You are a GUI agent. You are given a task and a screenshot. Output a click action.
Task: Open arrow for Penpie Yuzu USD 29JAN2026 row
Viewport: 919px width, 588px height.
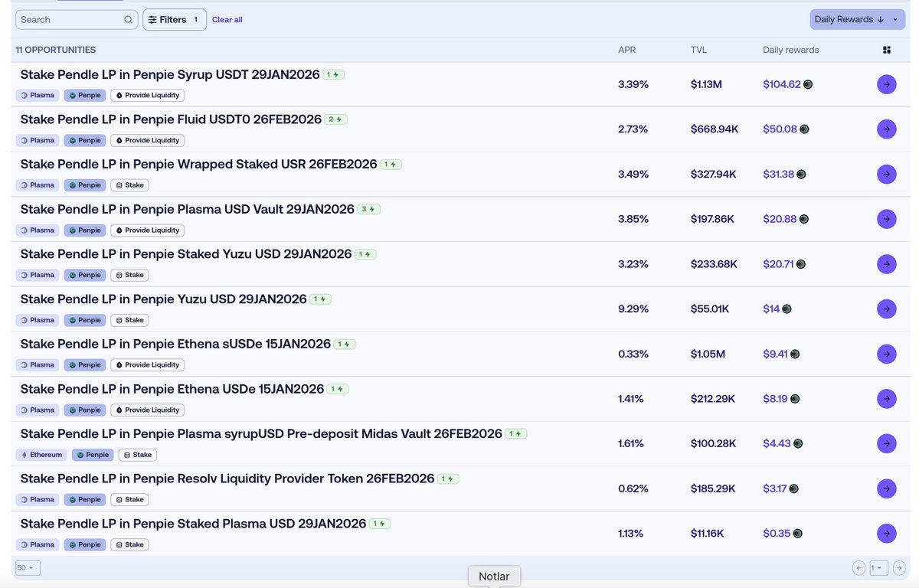(886, 309)
